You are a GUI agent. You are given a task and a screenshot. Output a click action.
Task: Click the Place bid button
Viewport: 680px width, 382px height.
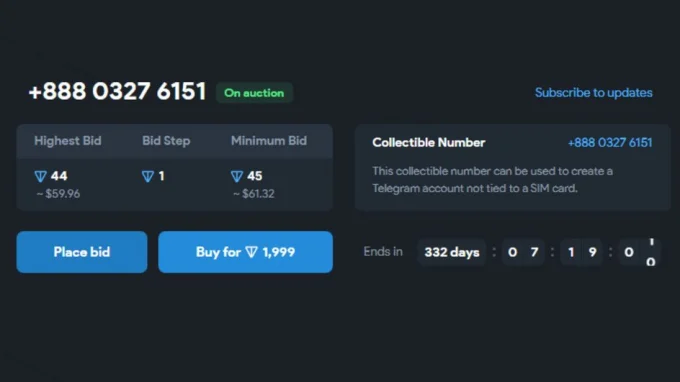pyautogui.click(x=82, y=252)
